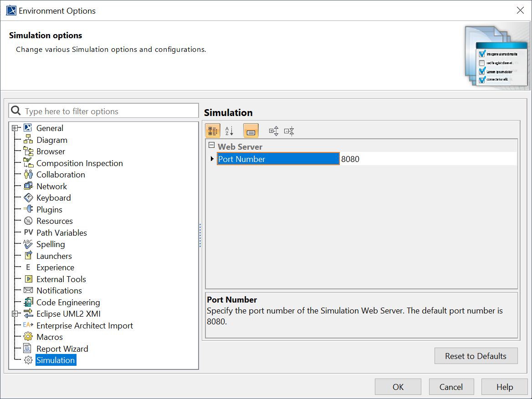Expand the Eclipse UML2 XMI node
Screen dimensions: 532x399
point(15,313)
